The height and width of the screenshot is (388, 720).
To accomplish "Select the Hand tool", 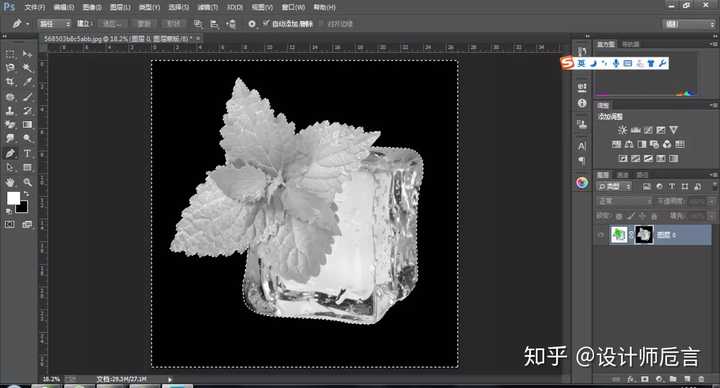I will pos(10,182).
